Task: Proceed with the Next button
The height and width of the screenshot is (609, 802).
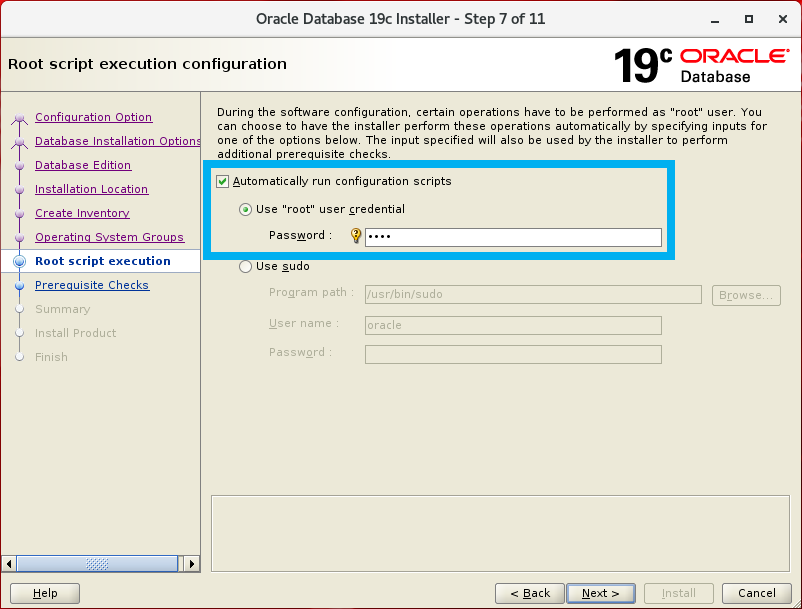Action: (x=601, y=594)
